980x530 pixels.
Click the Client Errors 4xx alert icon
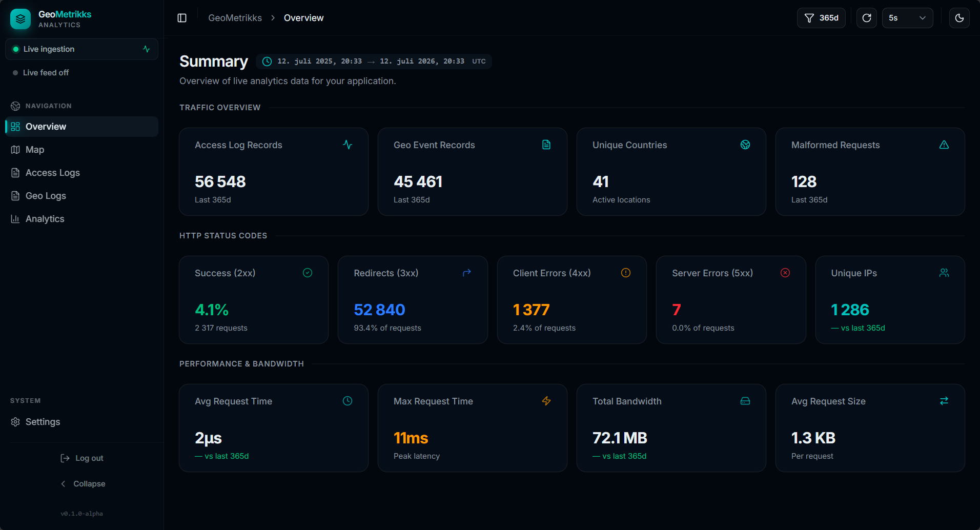click(x=626, y=273)
